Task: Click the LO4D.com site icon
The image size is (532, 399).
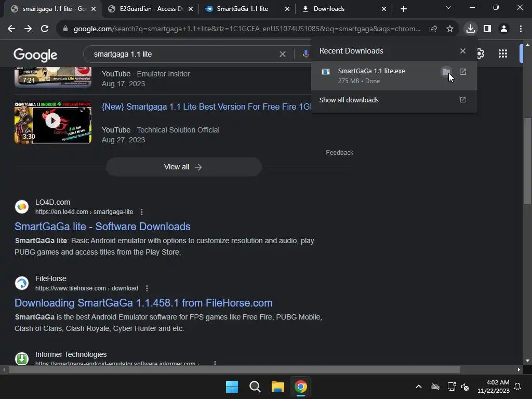Action: click(x=22, y=207)
